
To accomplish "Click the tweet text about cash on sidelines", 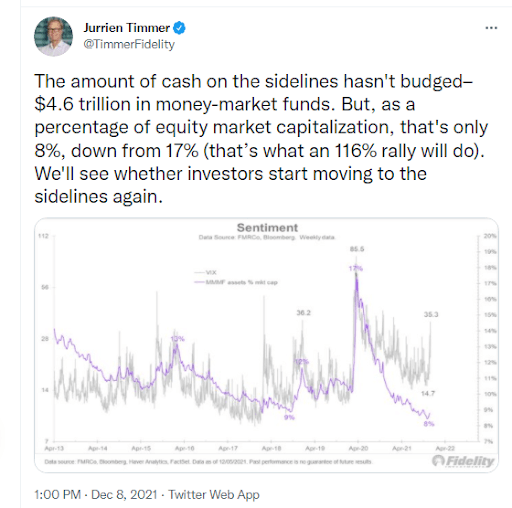I will [x=261, y=139].
